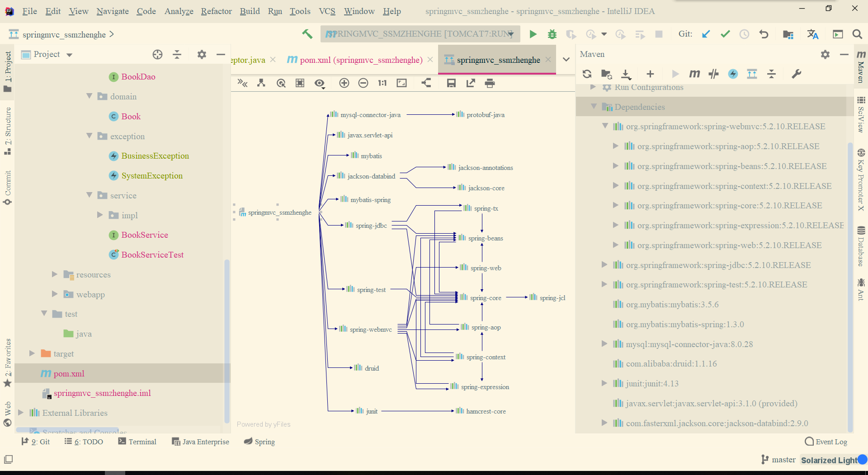The height and width of the screenshot is (475, 868).
Task: Toggle Maven offline mode
Action: pos(714,74)
